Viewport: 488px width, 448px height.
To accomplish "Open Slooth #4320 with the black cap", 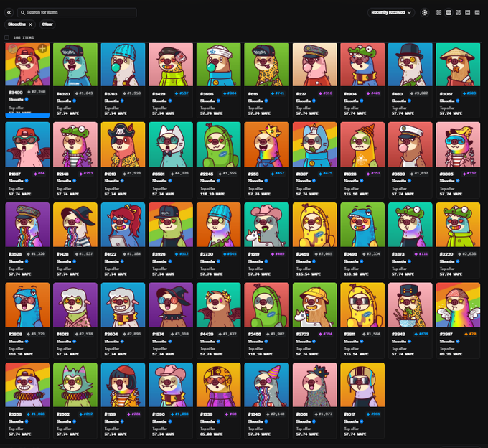I will coord(75,65).
